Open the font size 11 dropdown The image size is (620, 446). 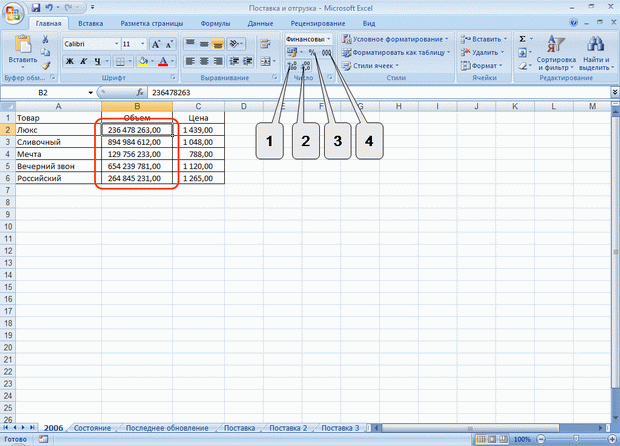(143, 44)
